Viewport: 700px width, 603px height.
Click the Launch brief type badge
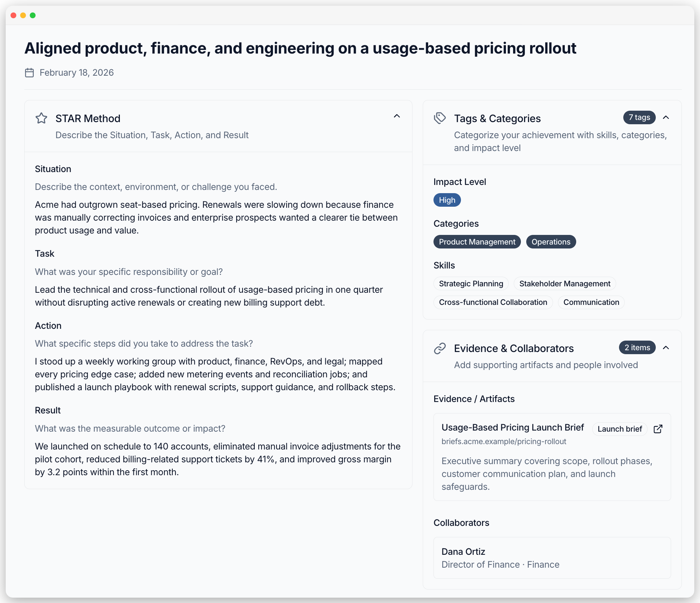tap(619, 429)
